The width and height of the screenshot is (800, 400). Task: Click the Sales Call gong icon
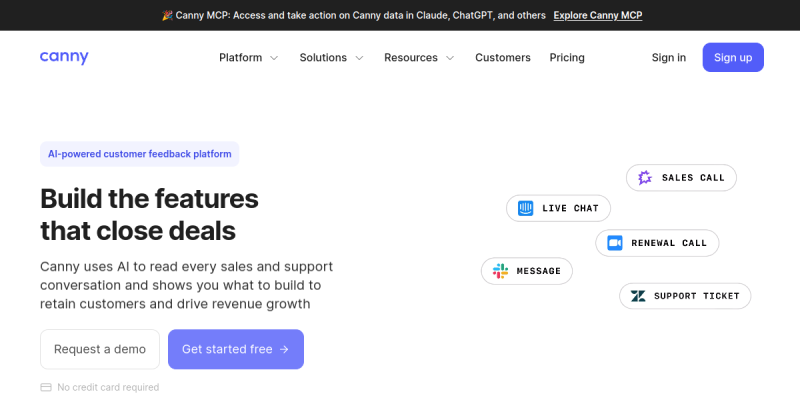(645, 178)
